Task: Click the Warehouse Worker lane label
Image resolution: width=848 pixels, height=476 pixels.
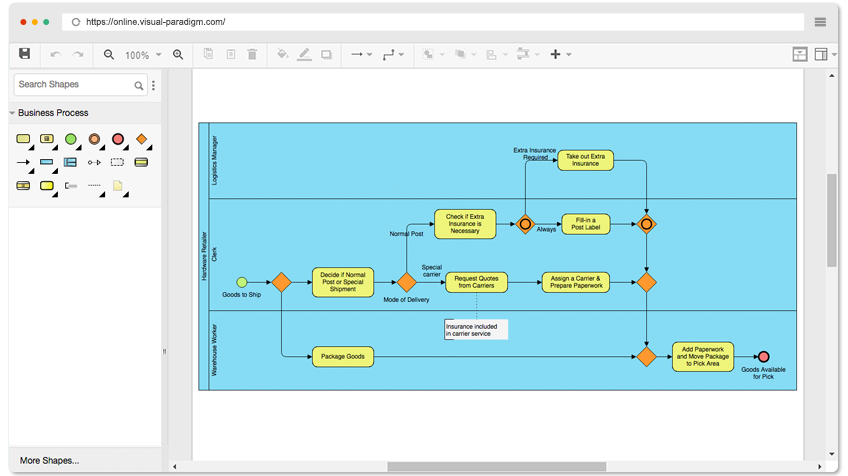Action: 214,350
